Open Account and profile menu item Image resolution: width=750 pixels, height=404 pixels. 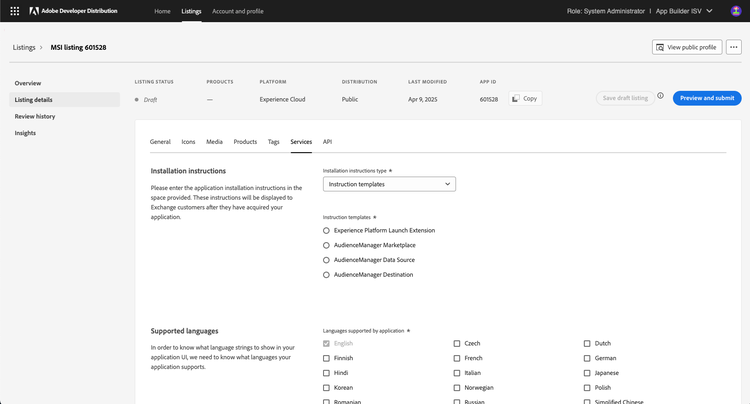click(238, 11)
